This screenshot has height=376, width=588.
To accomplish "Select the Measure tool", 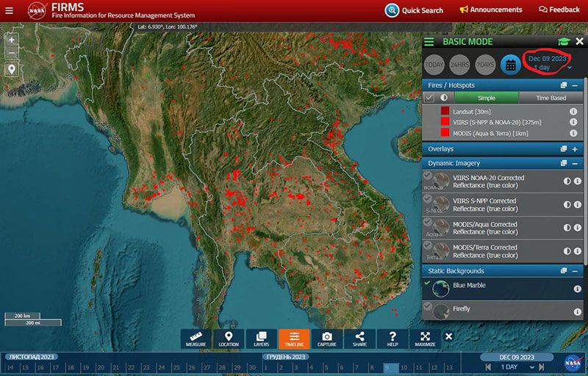I will click(x=196, y=339).
